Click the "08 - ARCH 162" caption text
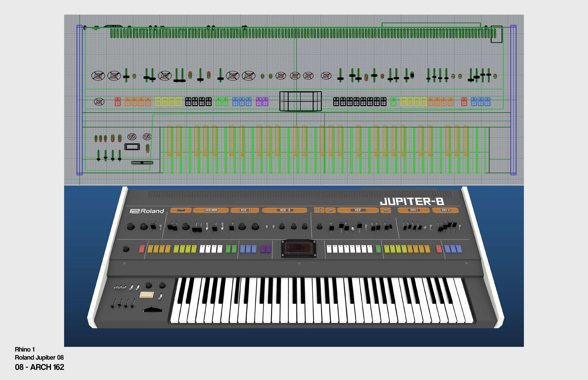 tap(40, 367)
